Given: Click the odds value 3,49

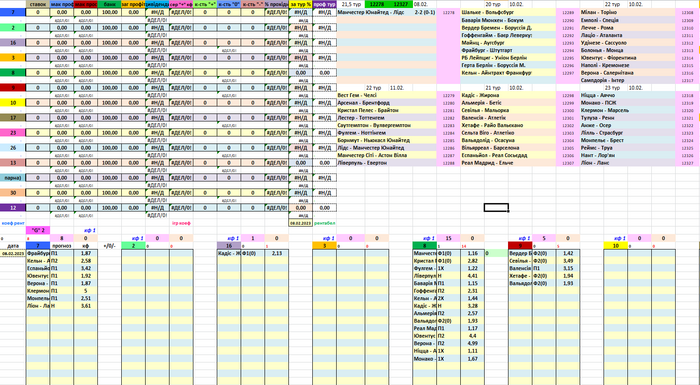Looking at the screenshot, I should (x=568, y=261).
